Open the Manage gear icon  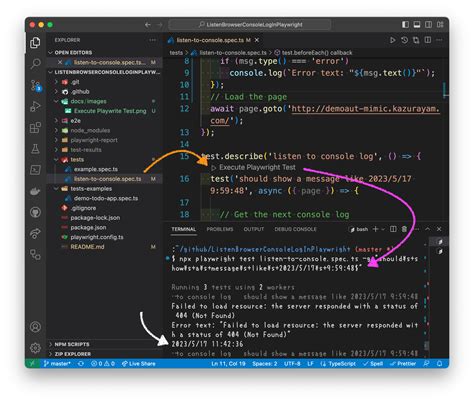(35, 348)
